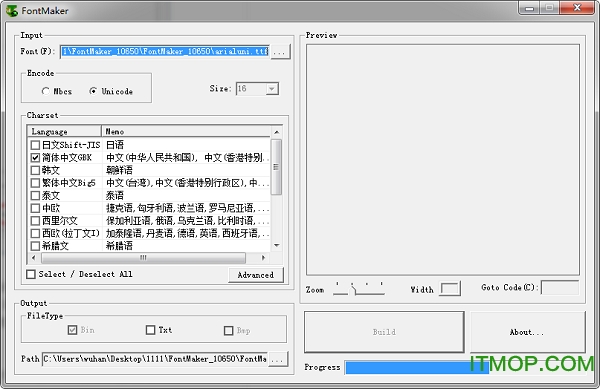Check the 繁体中文Big5 charset checkbox
The height and width of the screenshot is (389, 600).
tap(35, 183)
